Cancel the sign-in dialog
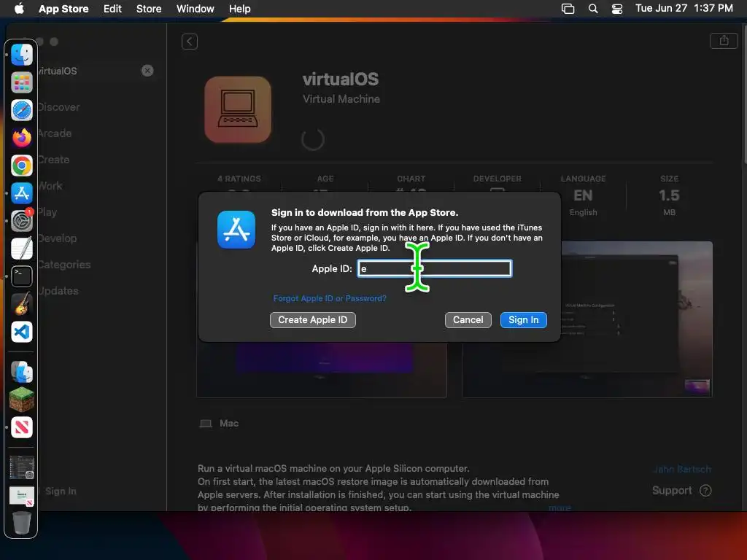 coord(468,320)
